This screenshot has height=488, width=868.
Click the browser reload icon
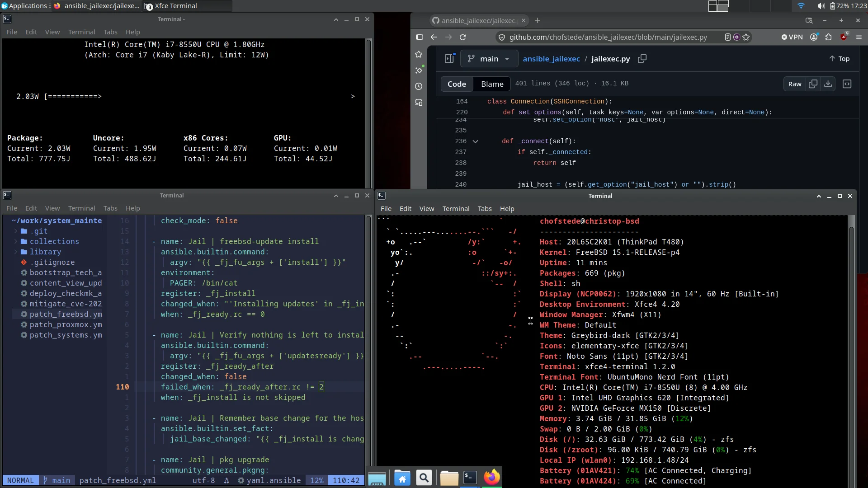pyautogui.click(x=462, y=38)
